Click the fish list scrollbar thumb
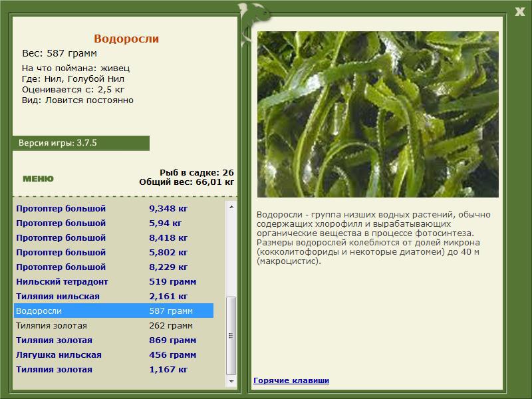 click(x=231, y=336)
